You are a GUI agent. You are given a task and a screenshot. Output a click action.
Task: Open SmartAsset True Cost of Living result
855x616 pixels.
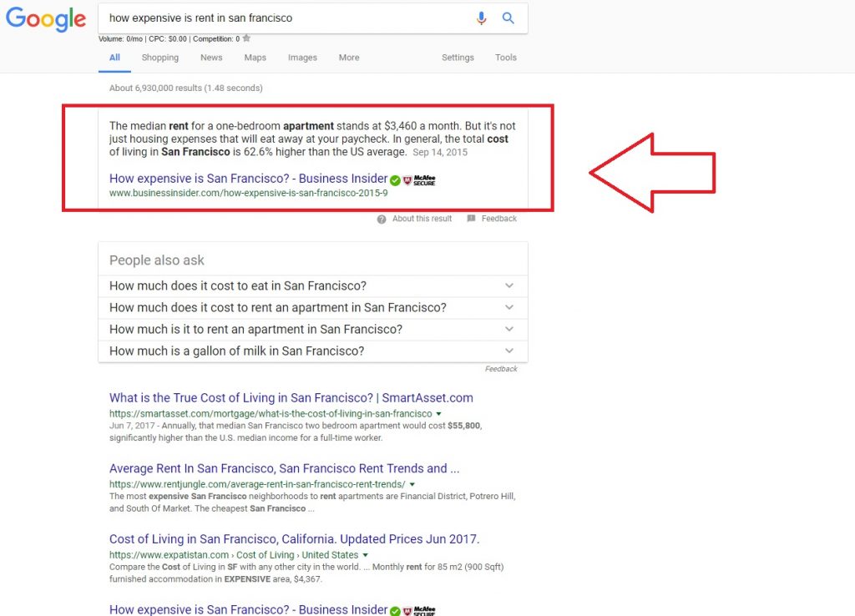pos(291,398)
